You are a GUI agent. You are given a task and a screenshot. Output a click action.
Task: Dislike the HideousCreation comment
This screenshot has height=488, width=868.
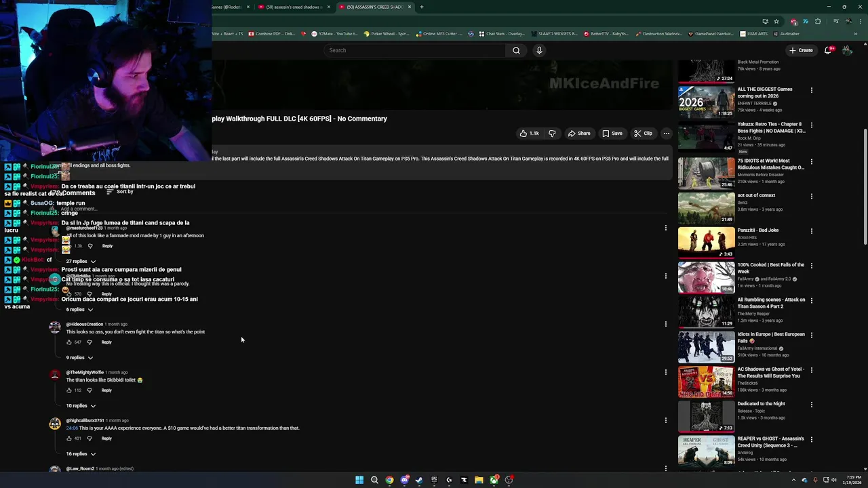(x=90, y=342)
